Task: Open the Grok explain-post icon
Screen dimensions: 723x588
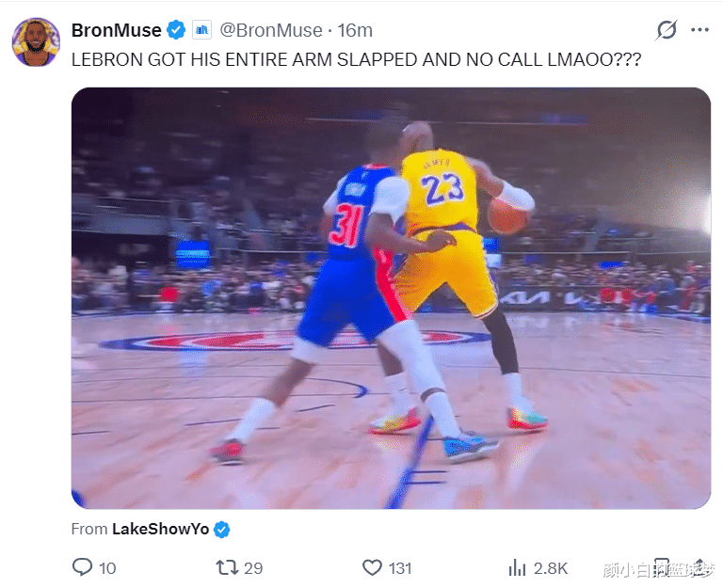Action: click(x=667, y=30)
